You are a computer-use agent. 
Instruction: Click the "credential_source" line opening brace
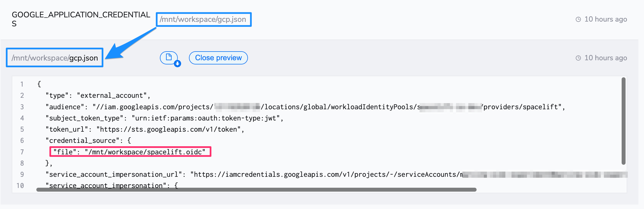tap(129, 141)
